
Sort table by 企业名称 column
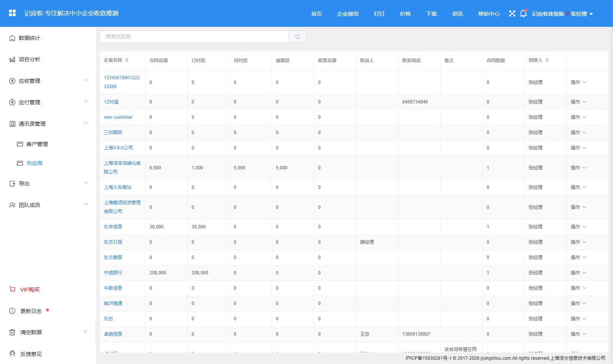[127, 60]
